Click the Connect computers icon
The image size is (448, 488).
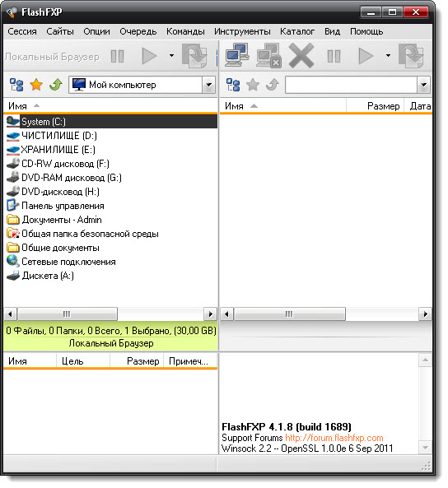237,55
